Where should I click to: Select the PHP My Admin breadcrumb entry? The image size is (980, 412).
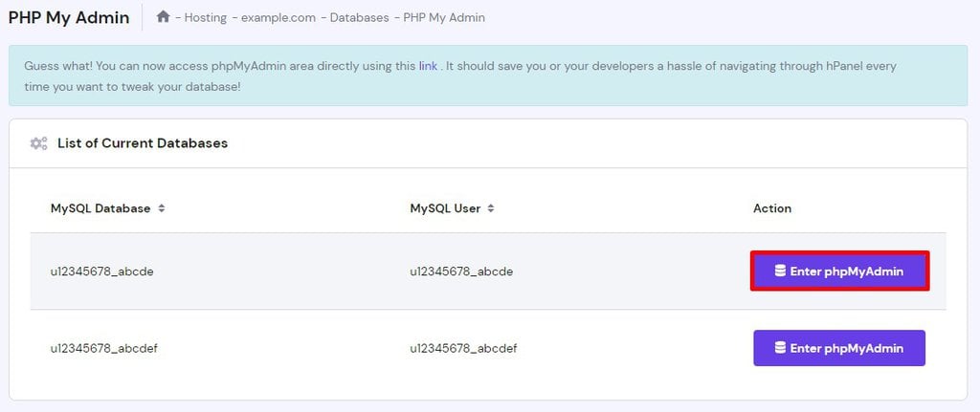point(444,17)
